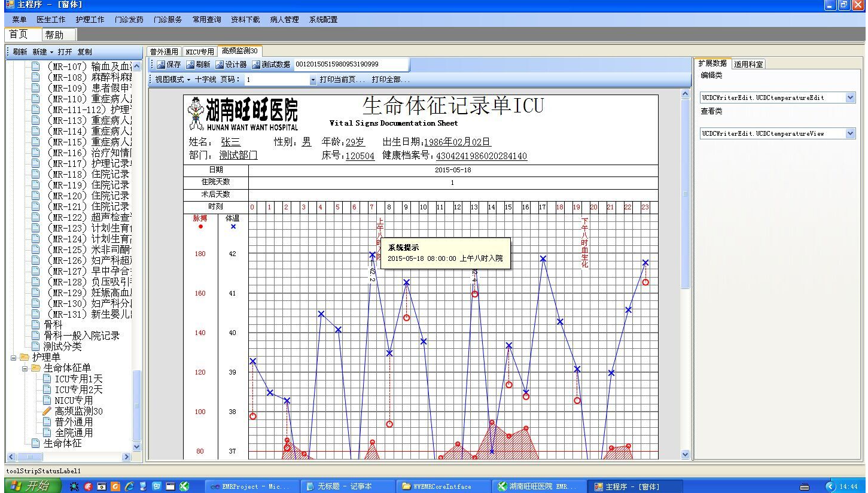Click the red pulse circle at hour 0
The image size is (868, 493).
tap(253, 416)
